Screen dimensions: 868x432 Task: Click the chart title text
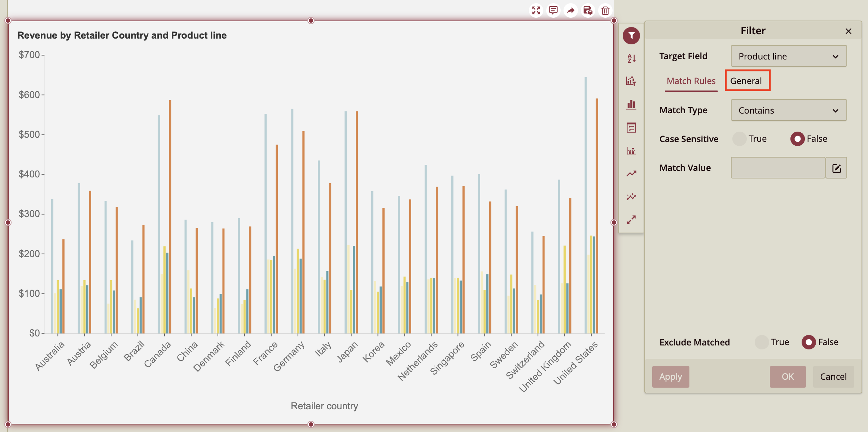[x=122, y=35]
